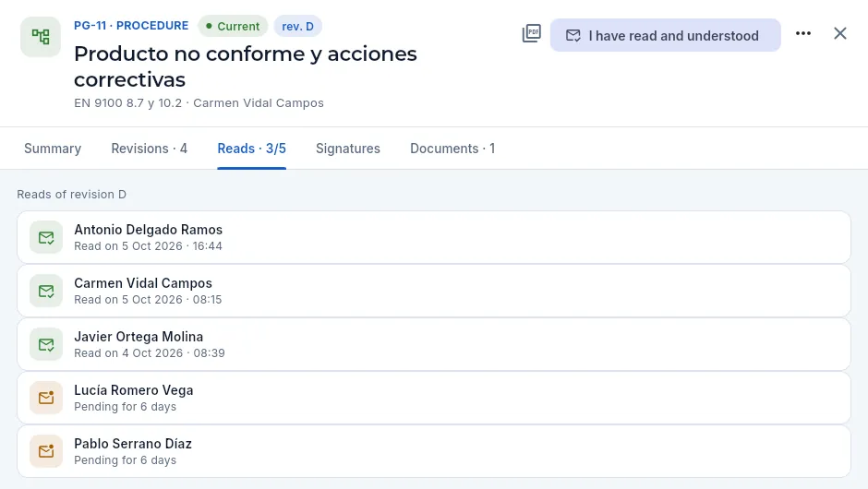
Task: Click the pending envelope icon for Lucía Romero Vega
Action: (x=46, y=398)
